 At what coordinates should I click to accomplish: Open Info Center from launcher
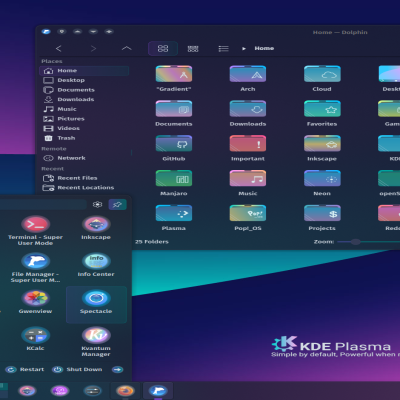[96, 265]
